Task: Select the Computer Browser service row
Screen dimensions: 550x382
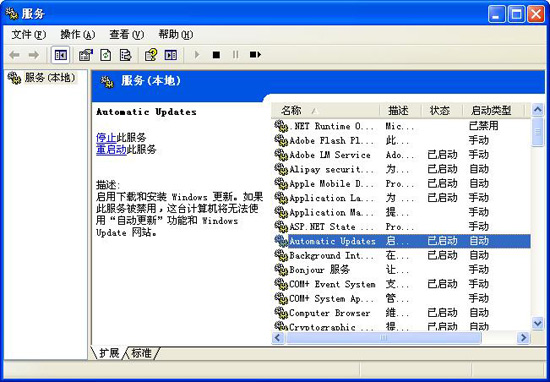Action: pos(402,313)
